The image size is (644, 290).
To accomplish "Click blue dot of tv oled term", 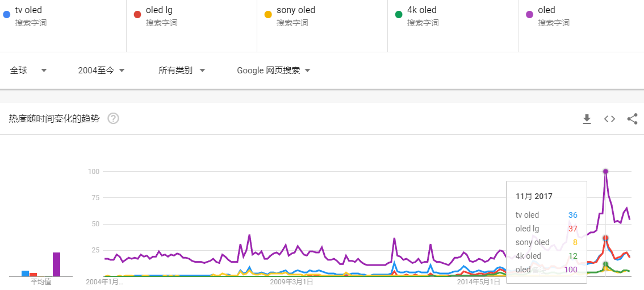I will [7, 14].
